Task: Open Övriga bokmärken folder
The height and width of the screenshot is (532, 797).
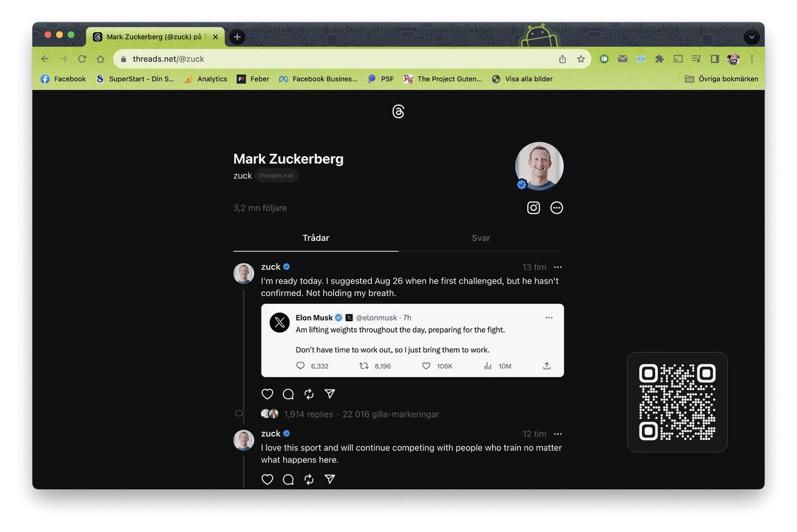Action: (x=721, y=79)
